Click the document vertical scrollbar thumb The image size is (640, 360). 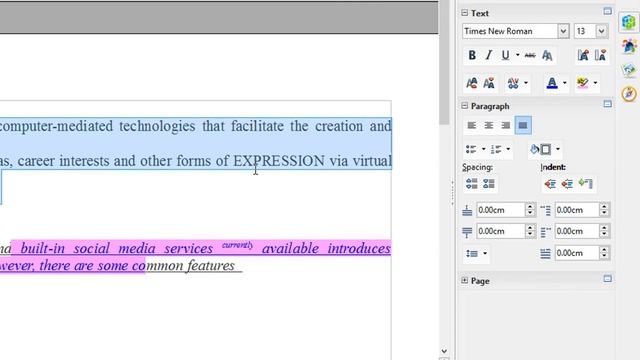[444, 62]
